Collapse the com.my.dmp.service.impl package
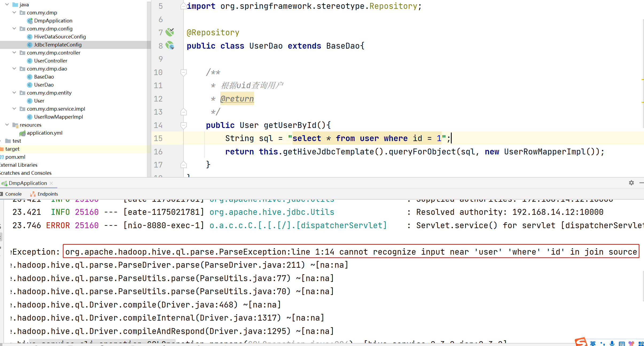This screenshot has width=644, height=346. click(x=14, y=109)
